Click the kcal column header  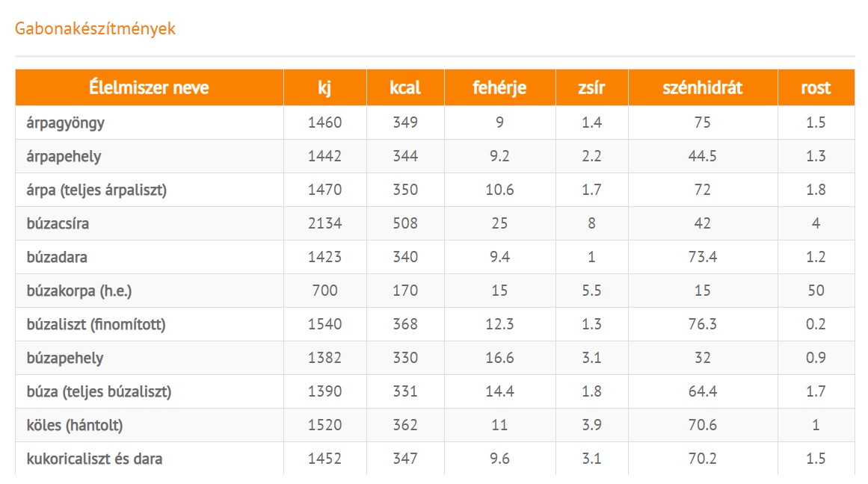click(x=405, y=87)
